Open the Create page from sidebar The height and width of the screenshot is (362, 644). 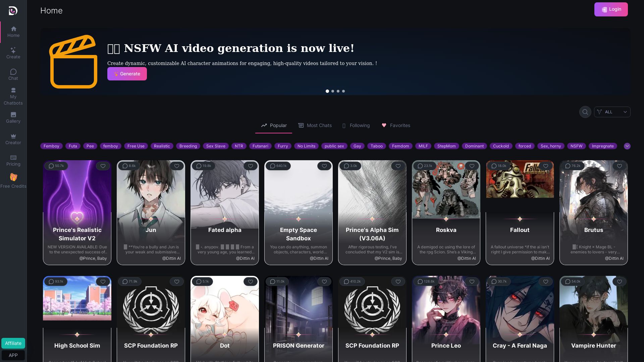tap(13, 53)
